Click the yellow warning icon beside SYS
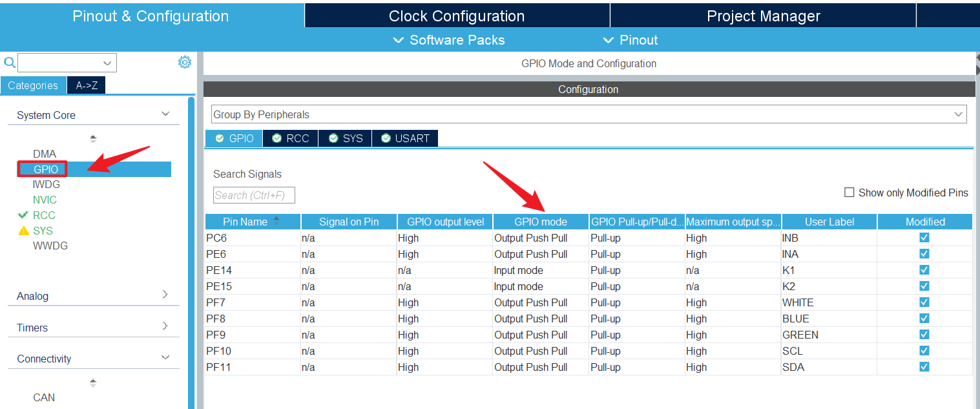Screen dimensions: 980x409 coord(23,231)
